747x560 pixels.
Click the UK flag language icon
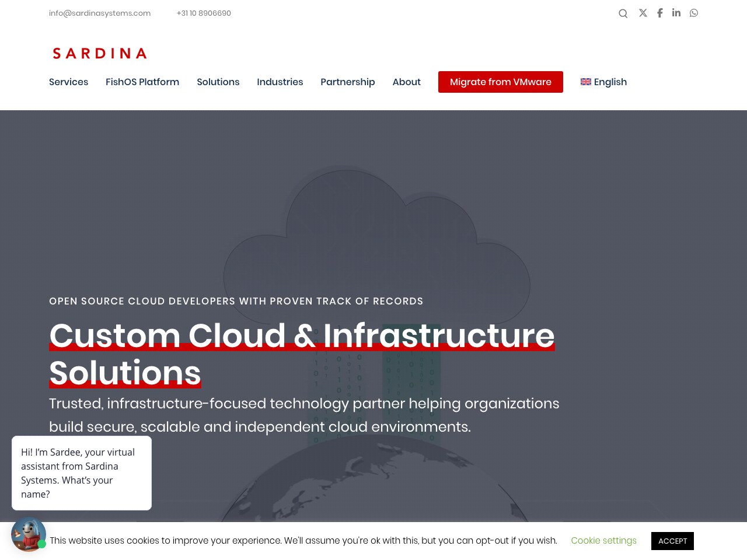tap(585, 82)
